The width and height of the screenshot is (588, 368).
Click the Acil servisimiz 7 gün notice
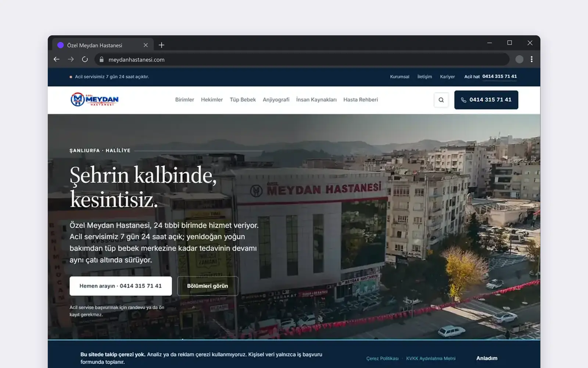tap(109, 77)
